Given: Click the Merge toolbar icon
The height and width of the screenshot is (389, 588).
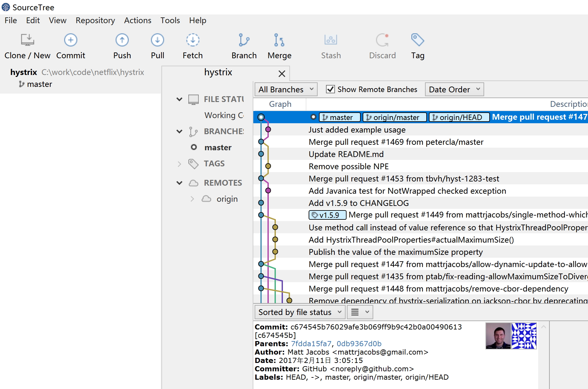Looking at the screenshot, I should click(x=279, y=40).
